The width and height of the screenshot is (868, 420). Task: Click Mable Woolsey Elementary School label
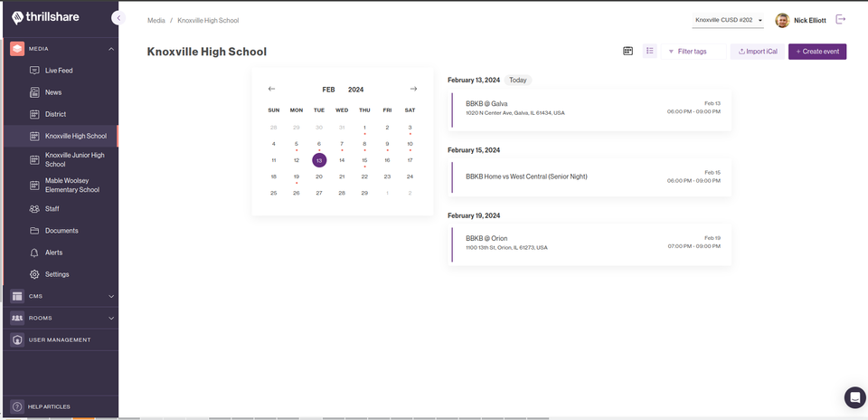pos(72,185)
